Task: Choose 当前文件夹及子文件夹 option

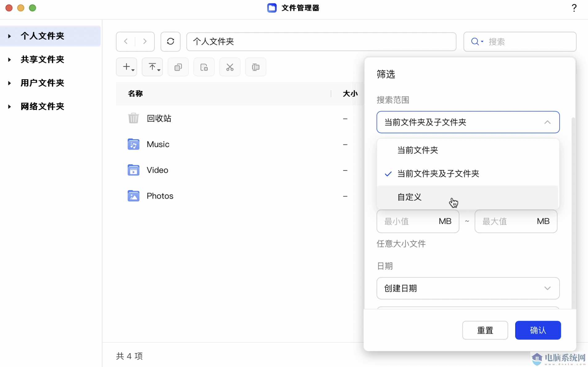Action: tap(468, 174)
